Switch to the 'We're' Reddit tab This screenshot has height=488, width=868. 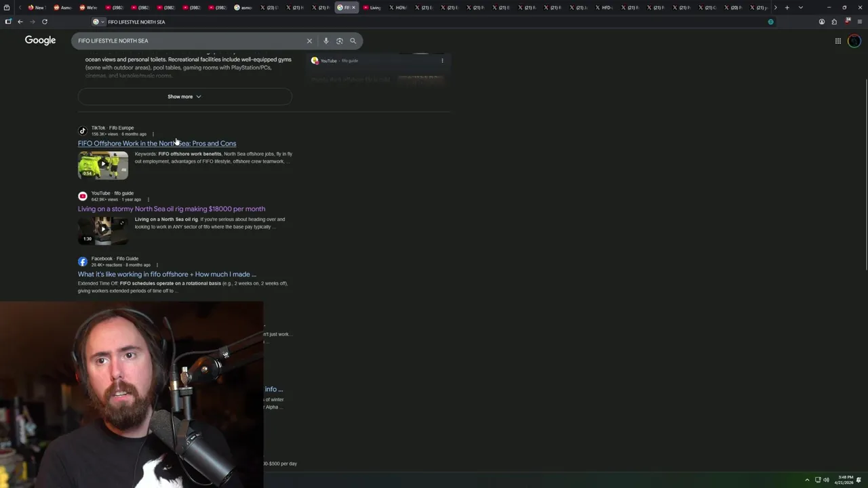pos(87,7)
